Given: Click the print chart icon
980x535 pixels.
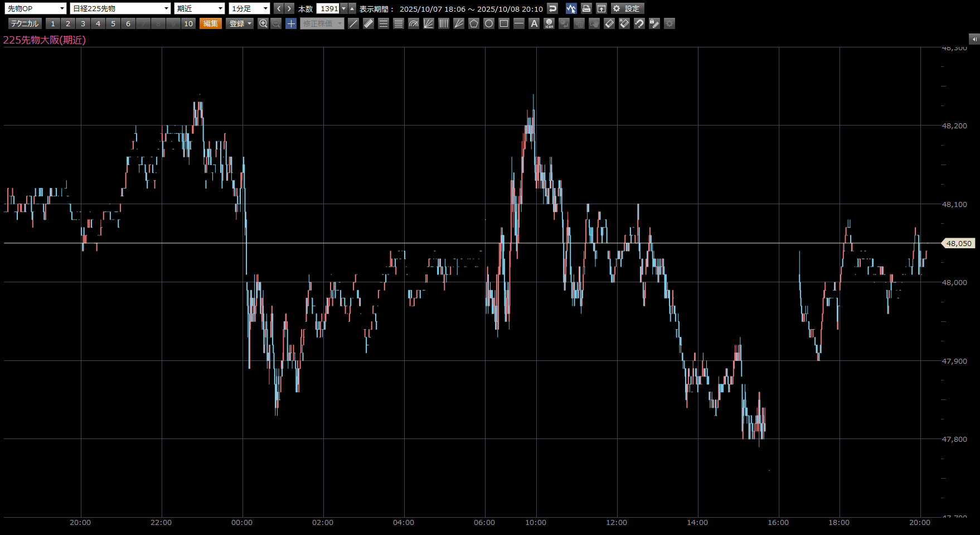Looking at the screenshot, I should [586, 8].
